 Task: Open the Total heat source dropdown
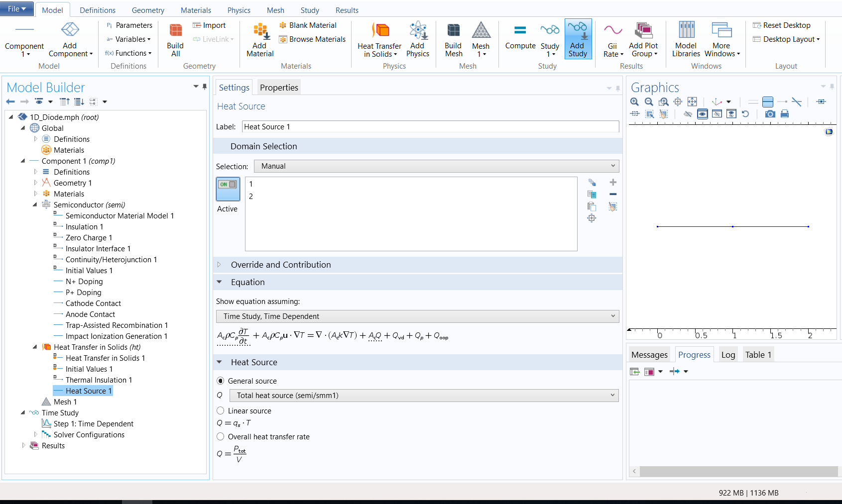[424, 396]
